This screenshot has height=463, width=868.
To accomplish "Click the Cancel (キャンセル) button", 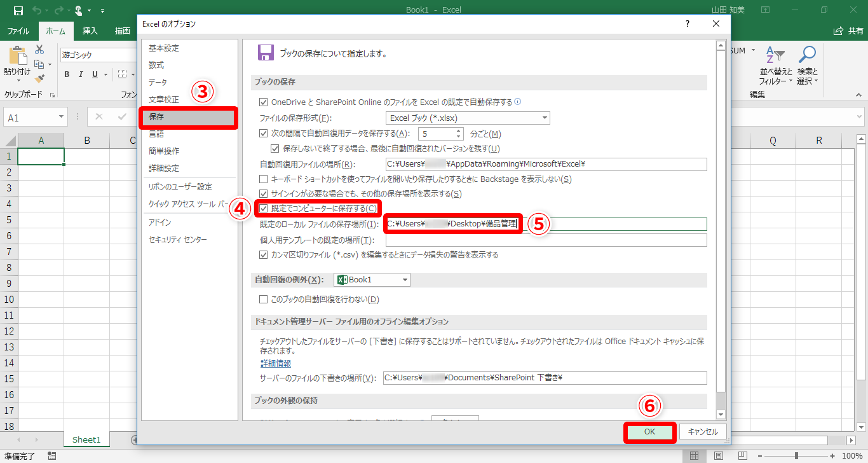I will (703, 431).
